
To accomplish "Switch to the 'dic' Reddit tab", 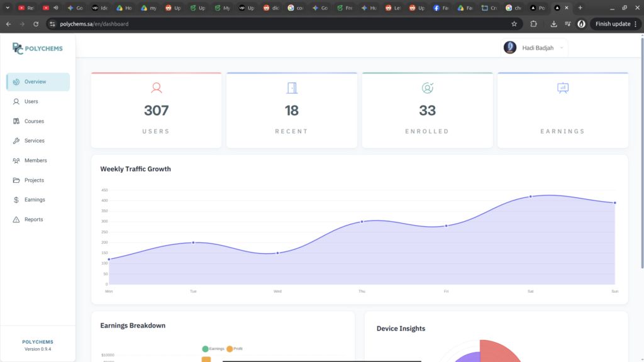I will click(270, 8).
